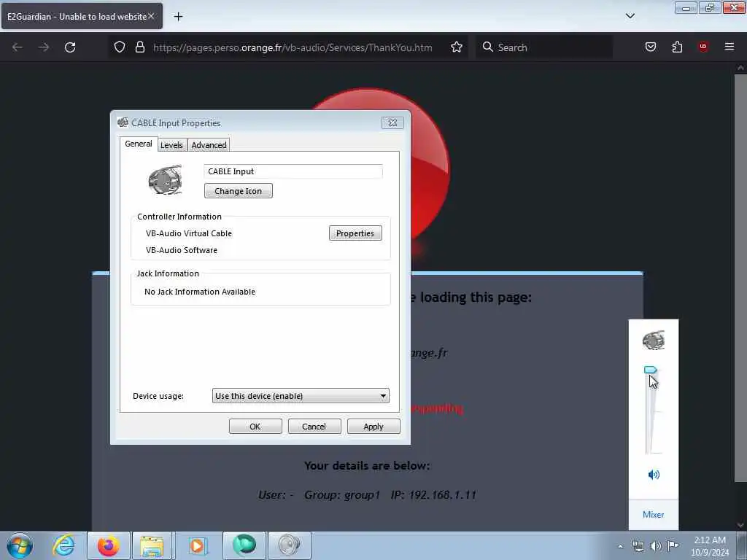The image size is (747, 560).
Task: Expand the list all tabs chevron
Action: click(x=630, y=16)
